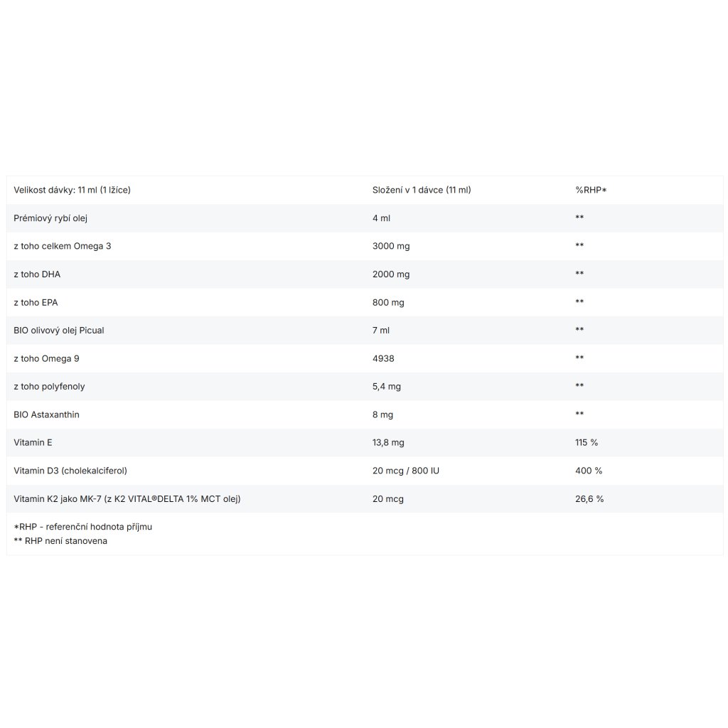Click the '** RHP není stanovena' footnote

coord(60,541)
